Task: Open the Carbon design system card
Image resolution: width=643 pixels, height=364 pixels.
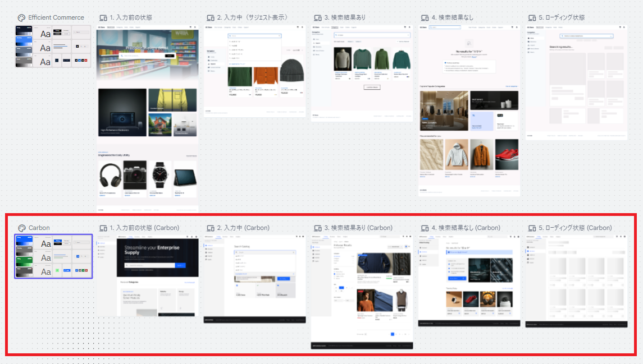Action: point(53,257)
